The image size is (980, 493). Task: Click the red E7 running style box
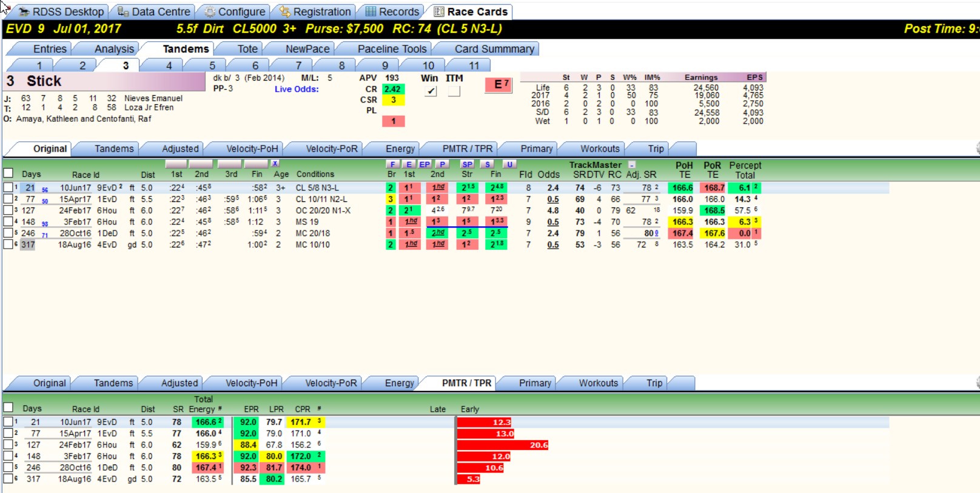tap(500, 85)
